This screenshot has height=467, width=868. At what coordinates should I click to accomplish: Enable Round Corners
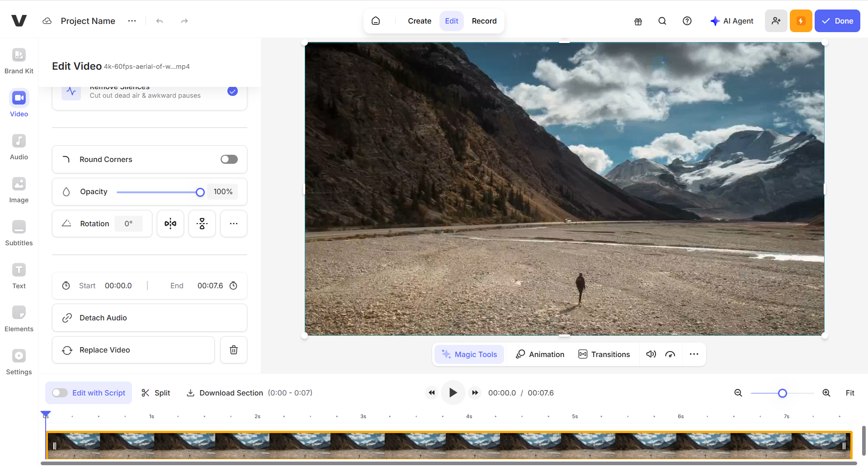click(x=229, y=159)
